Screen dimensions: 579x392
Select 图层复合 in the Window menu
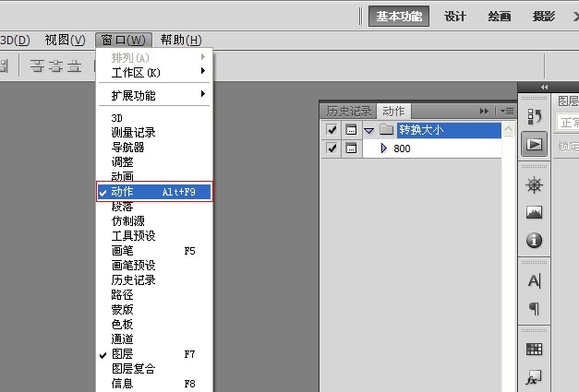[x=133, y=369]
